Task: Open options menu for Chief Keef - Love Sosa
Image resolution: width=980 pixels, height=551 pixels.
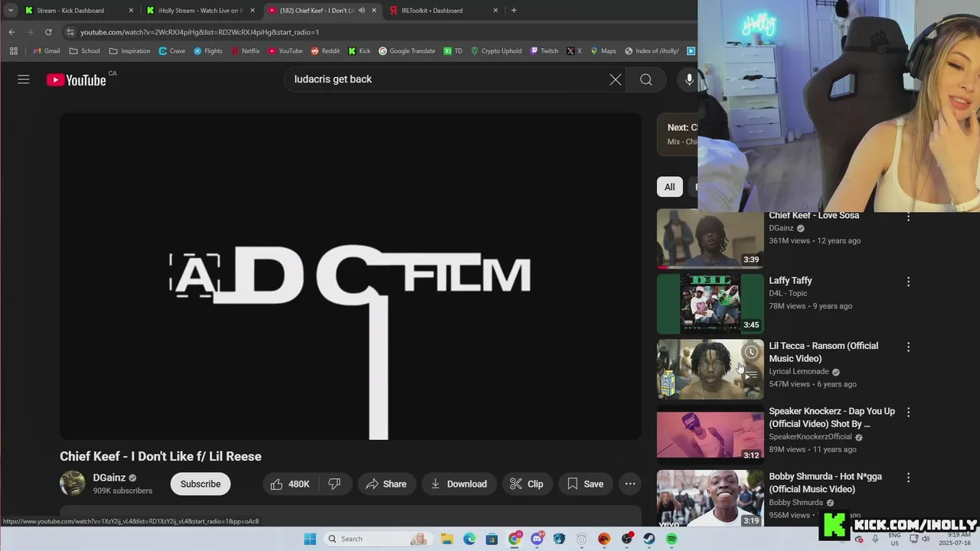Action: point(909,217)
